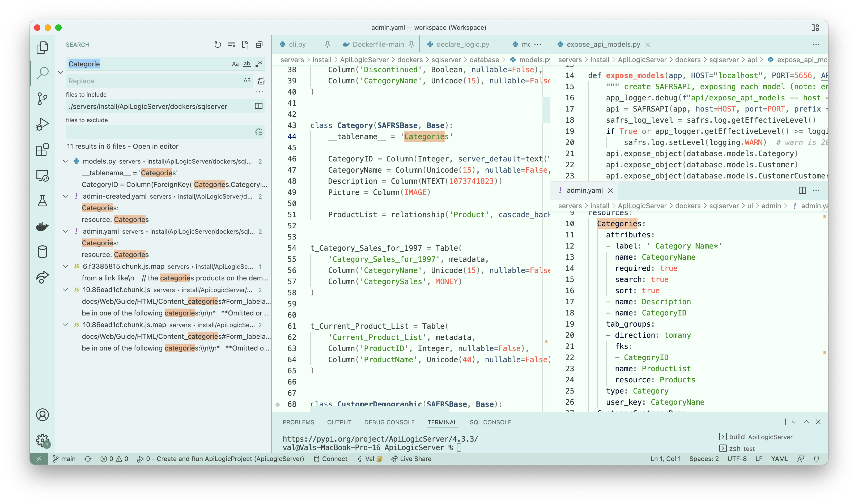858x504 pixels.
Task: Switch to the SQL CONSOLE panel tab
Action: 490,422
